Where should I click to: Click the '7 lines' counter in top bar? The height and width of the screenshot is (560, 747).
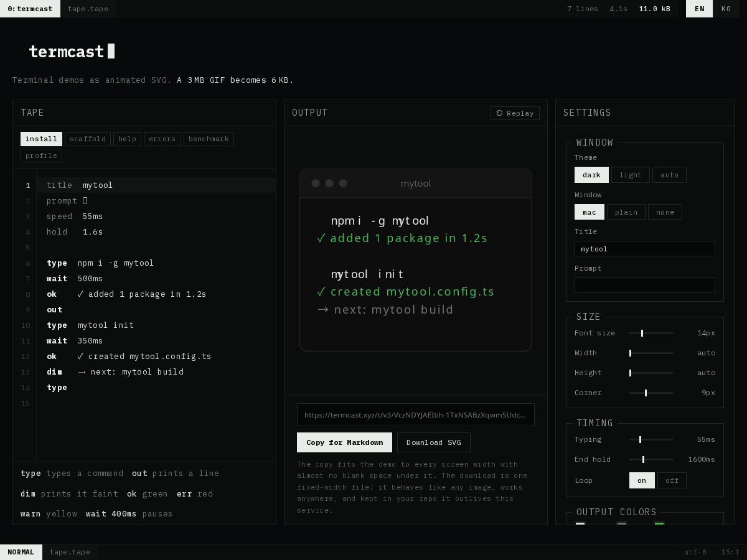click(x=582, y=9)
